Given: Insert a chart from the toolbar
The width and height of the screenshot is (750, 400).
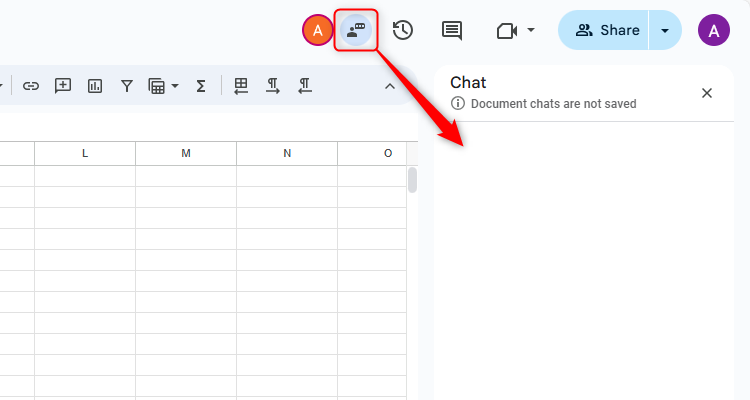Looking at the screenshot, I should click(x=95, y=86).
